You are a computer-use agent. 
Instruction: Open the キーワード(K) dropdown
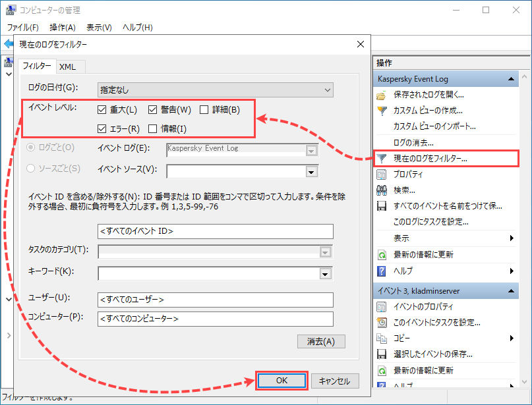point(325,274)
